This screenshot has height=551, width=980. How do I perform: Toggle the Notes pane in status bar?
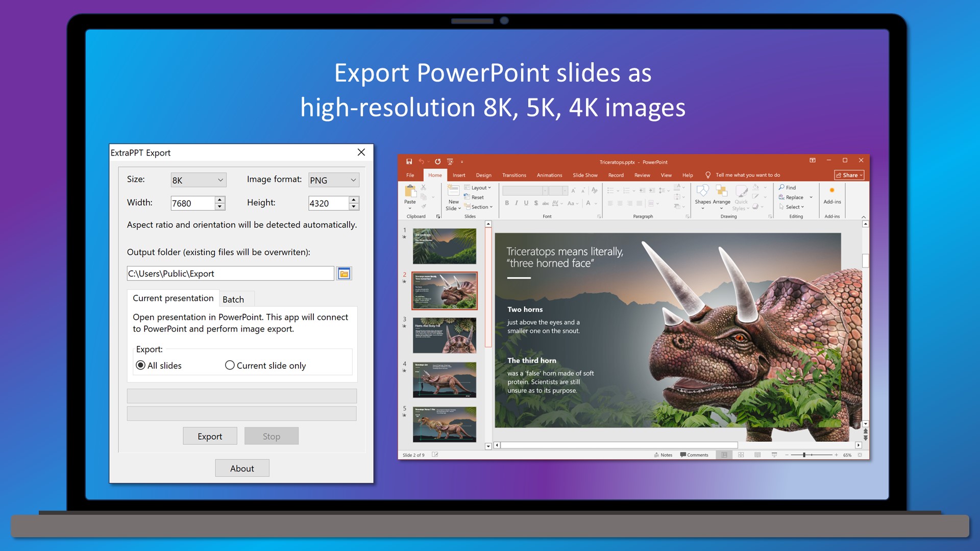(663, 455)
